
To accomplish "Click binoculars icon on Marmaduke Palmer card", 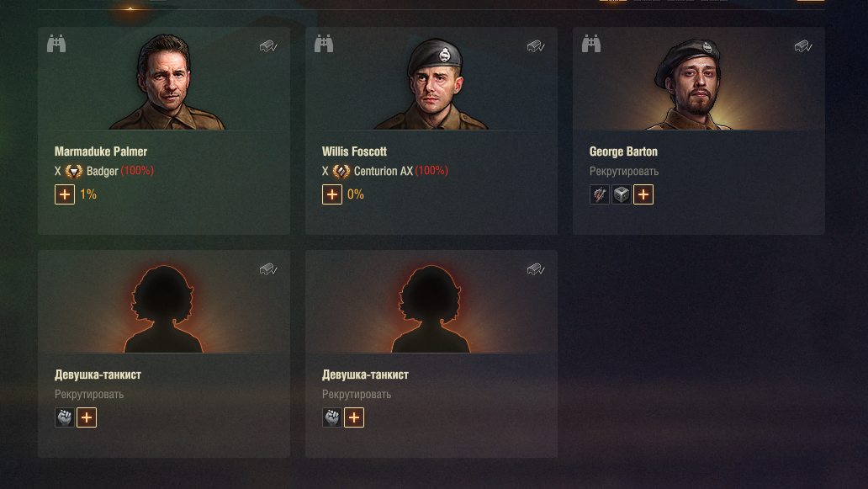I will click(56, 43).
